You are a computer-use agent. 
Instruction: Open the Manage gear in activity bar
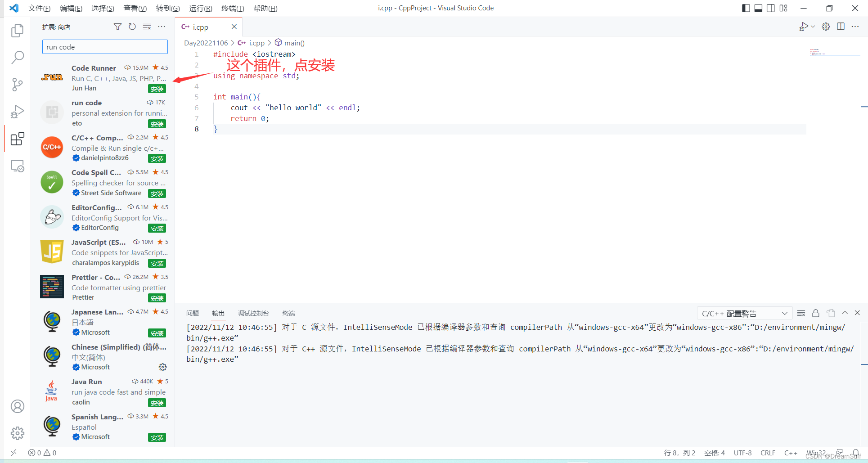pos(17,433)
